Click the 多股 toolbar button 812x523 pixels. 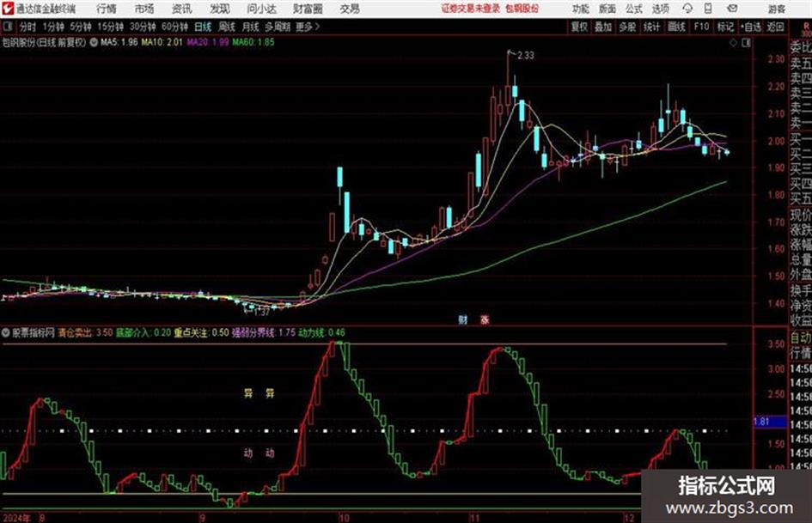pyautogui.click(x=627, y=27)
